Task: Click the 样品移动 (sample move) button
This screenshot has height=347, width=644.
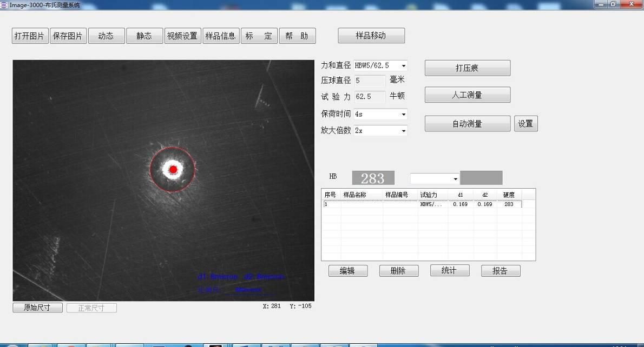Action: pos(371,36)
